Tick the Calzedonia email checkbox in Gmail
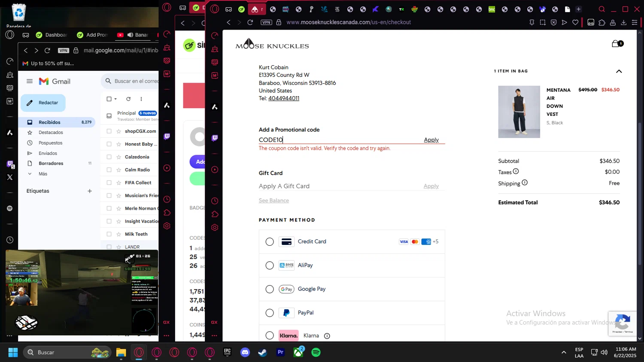644x362 pixels. [x=109, y=157]
